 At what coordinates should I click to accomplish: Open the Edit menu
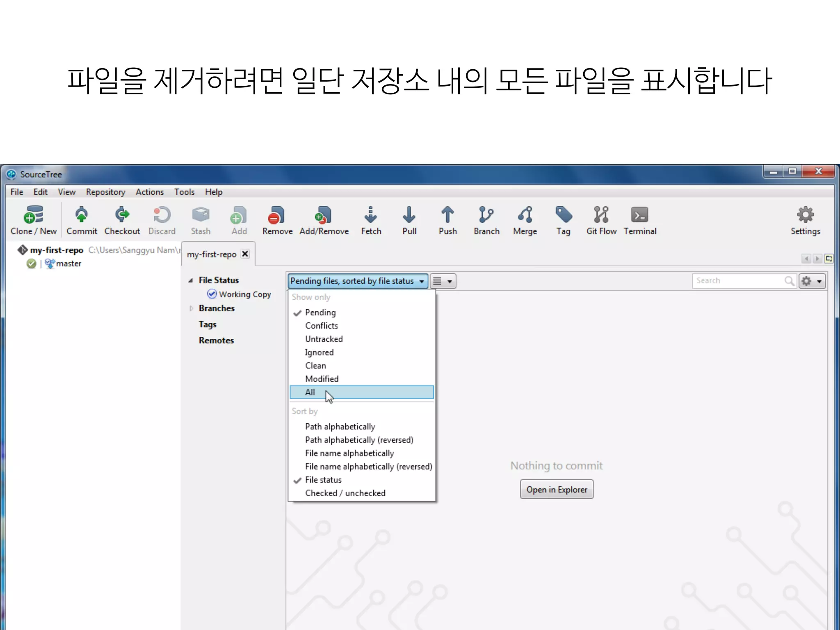(41, 192)
